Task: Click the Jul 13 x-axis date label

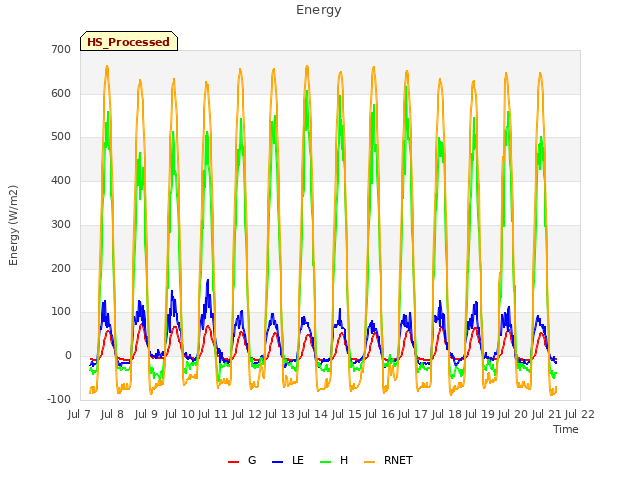Action: 280,414
